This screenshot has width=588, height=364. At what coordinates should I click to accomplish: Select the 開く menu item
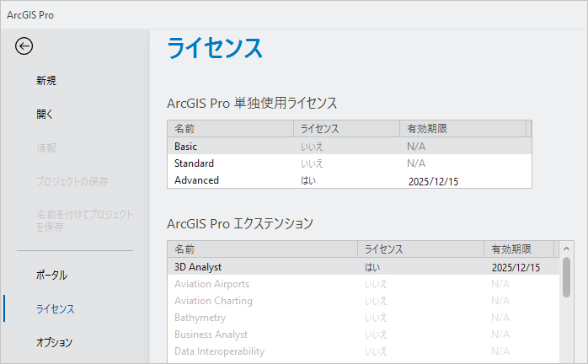coord(45,114)
